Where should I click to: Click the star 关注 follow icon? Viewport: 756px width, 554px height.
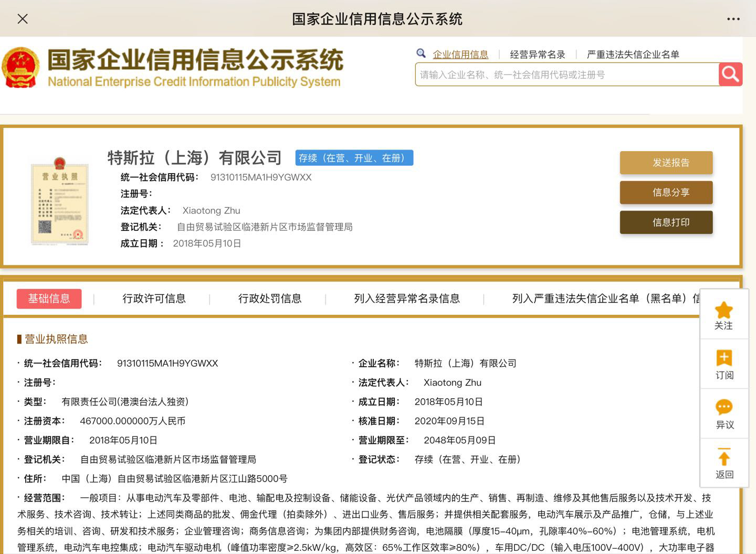point(724,310)
